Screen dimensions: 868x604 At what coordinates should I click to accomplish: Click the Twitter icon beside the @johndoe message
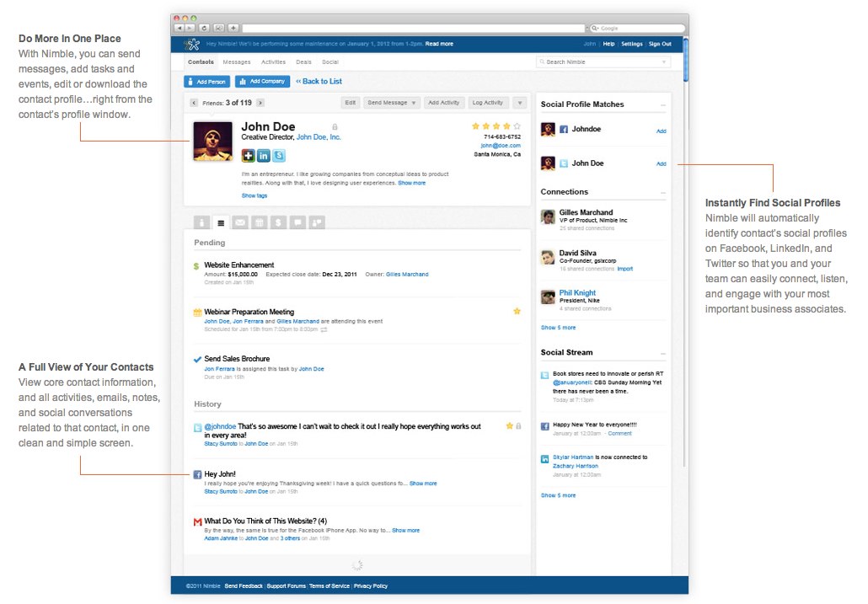pos(197,428)
